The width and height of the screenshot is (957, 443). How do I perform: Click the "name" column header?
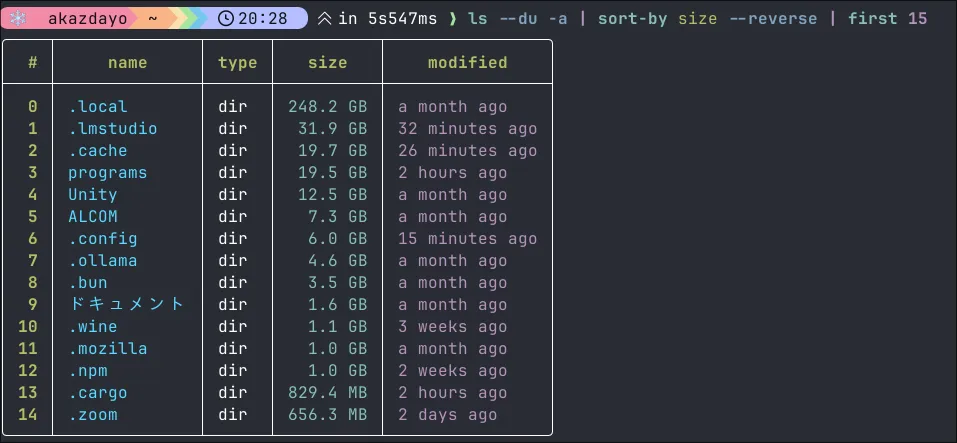127,62
